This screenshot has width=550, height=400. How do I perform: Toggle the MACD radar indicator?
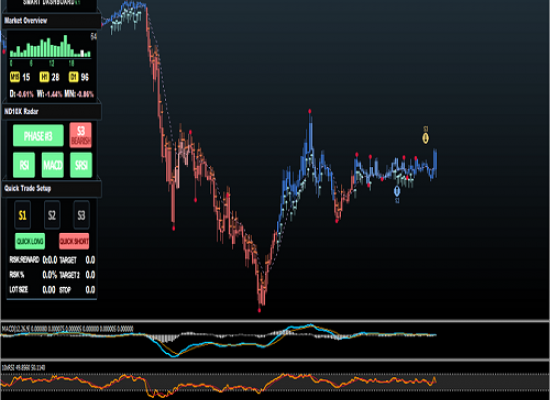[53, 165]
